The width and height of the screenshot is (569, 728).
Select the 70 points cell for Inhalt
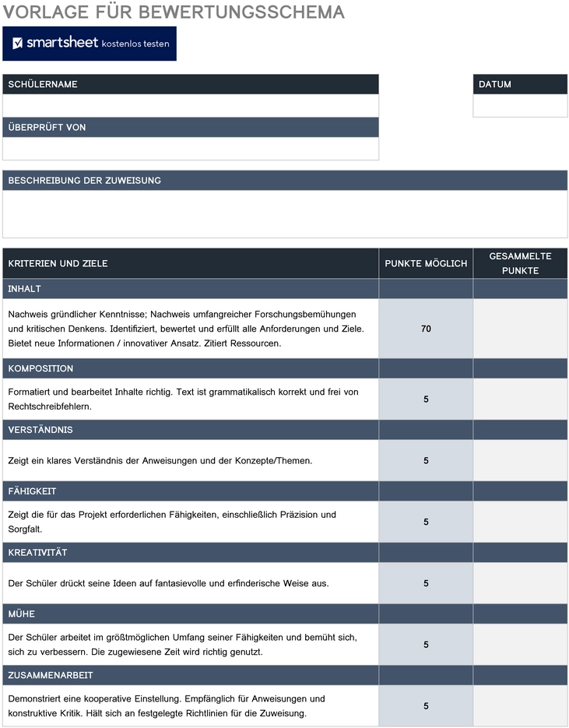[426, 329]
